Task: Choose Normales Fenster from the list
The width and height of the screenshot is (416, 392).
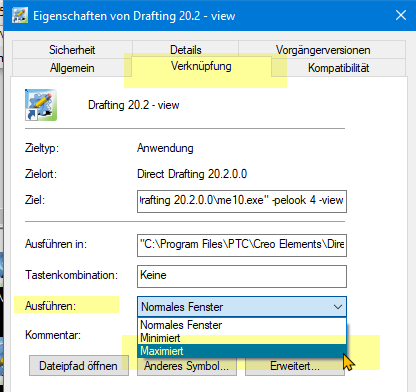Action: [x=242, y=325]
